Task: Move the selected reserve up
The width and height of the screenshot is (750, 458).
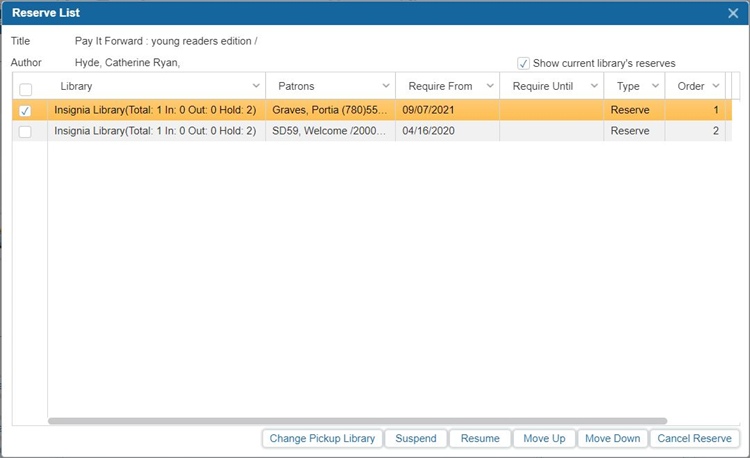Action: click(x=544, y=438)
